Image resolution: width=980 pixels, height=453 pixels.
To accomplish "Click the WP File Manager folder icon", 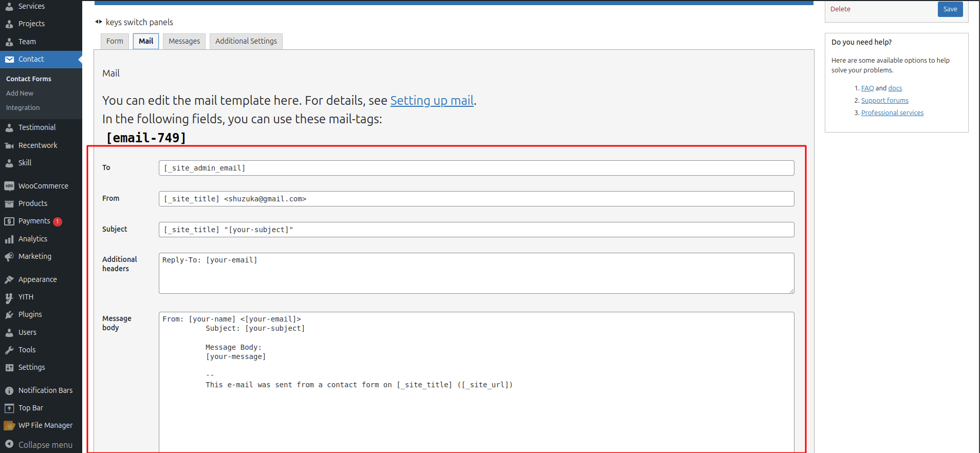I will click(9, 425).
